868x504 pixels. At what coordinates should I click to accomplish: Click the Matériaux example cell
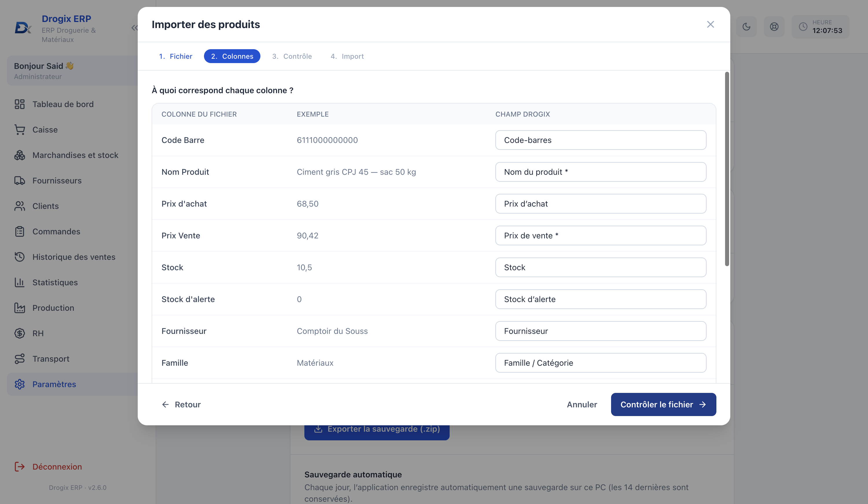coord(315,363)
